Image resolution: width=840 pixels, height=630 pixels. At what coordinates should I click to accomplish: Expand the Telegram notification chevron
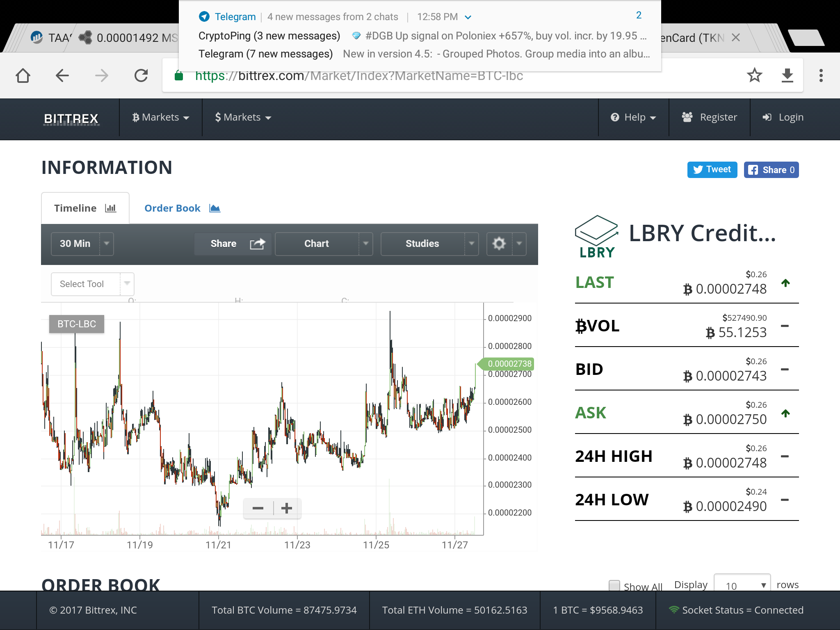point(468,17)
